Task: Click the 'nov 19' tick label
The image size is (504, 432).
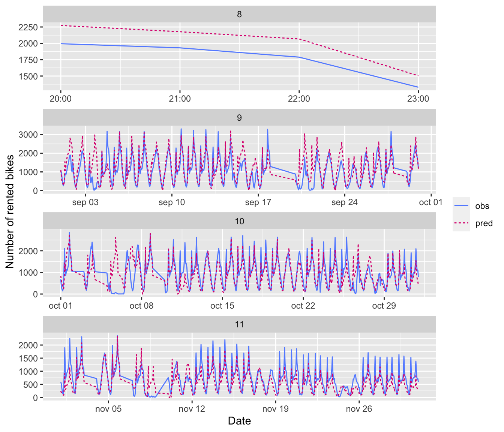Action: (276, 409)
